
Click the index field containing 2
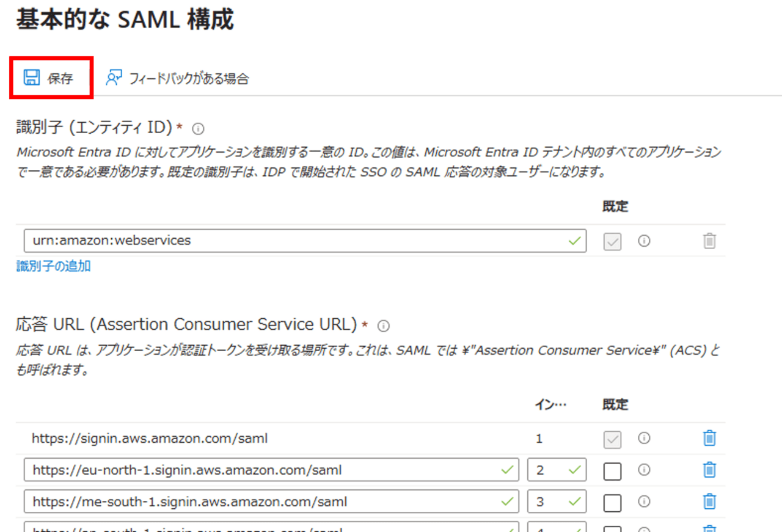[x=549, y=470]
